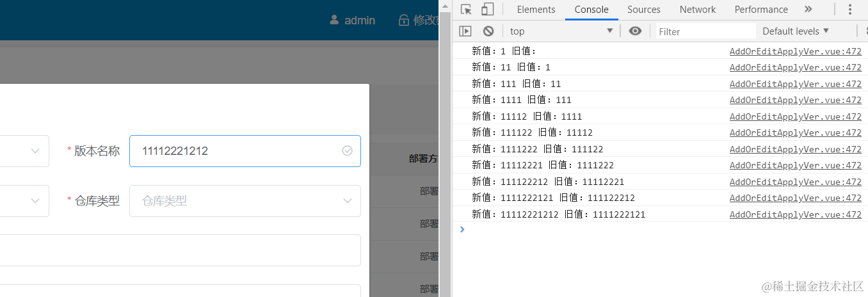Click the 部署方 table column header
This screenshot has height=297, width=868.
424,159
